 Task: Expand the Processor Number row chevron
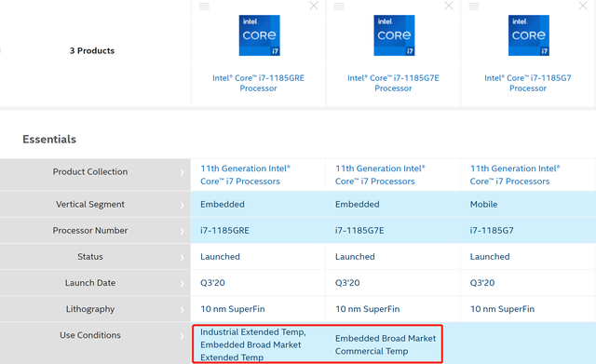click(183, 232)
